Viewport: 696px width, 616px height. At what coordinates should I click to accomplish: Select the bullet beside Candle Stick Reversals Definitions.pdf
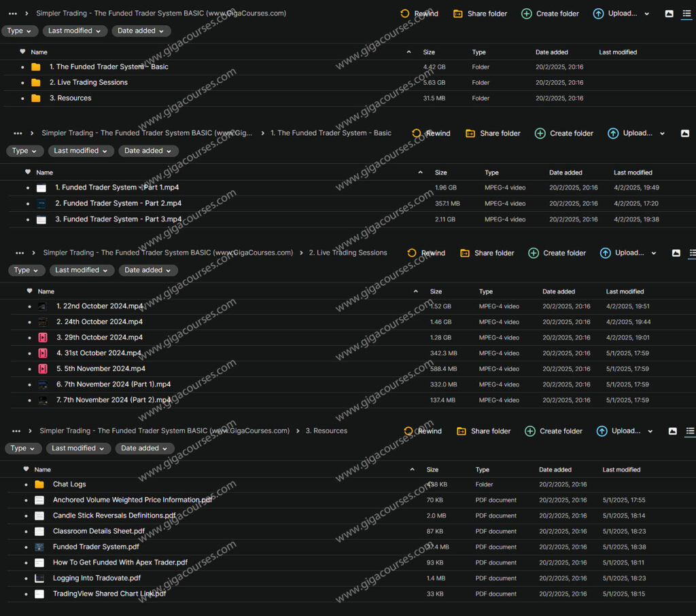click(25, 515)
